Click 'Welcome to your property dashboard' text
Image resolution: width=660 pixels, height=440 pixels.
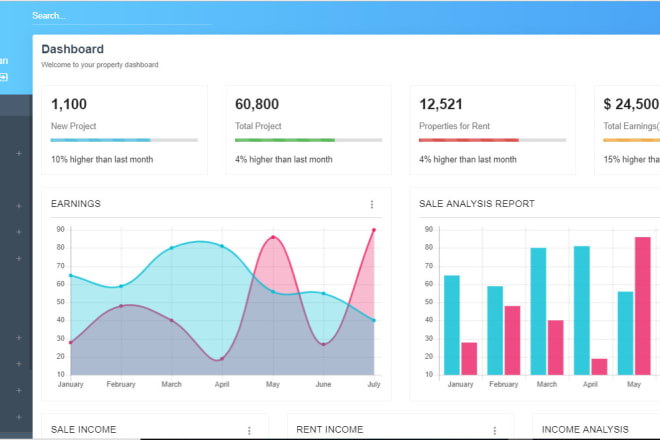pyautogui.click(x=100, y=65)
